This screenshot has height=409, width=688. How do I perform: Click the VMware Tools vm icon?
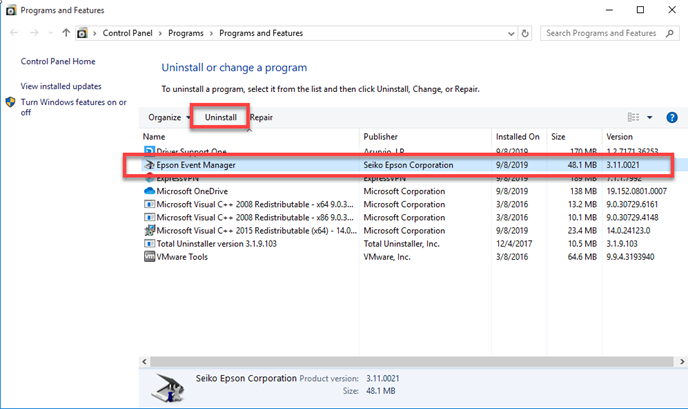(150, 257)
